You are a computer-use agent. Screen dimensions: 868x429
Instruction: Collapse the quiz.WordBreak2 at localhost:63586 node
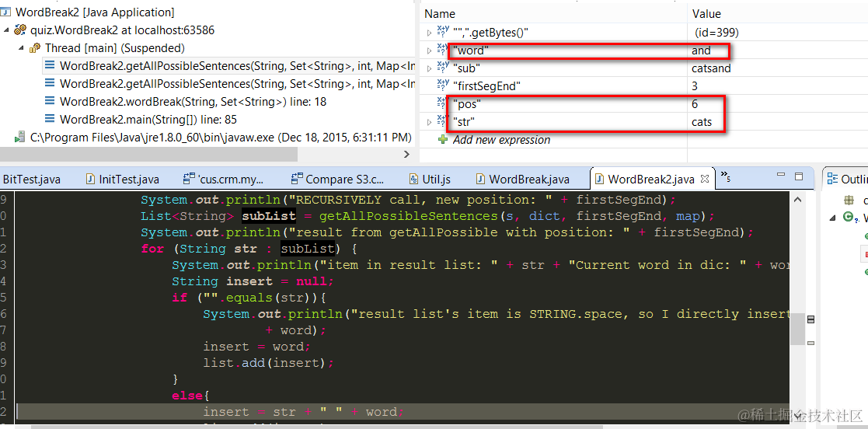pyautogui.click(x=5, y=30)
